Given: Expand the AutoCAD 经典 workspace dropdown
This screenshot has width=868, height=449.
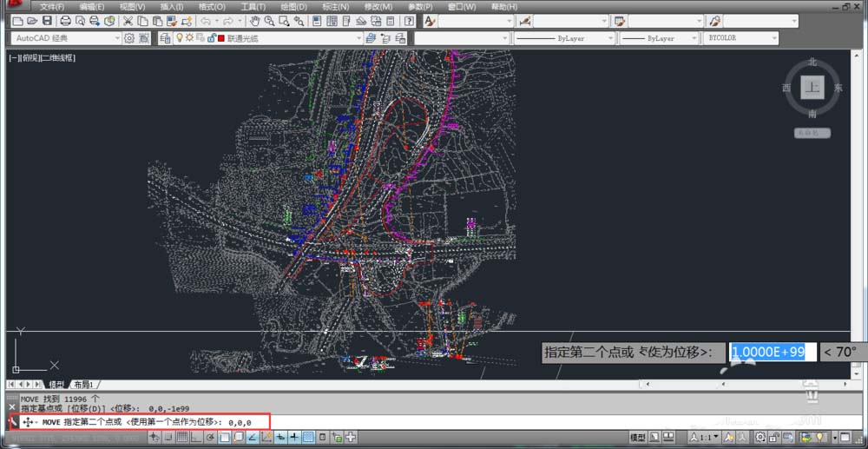Looking at the screenshot, I should pos(118,38).
